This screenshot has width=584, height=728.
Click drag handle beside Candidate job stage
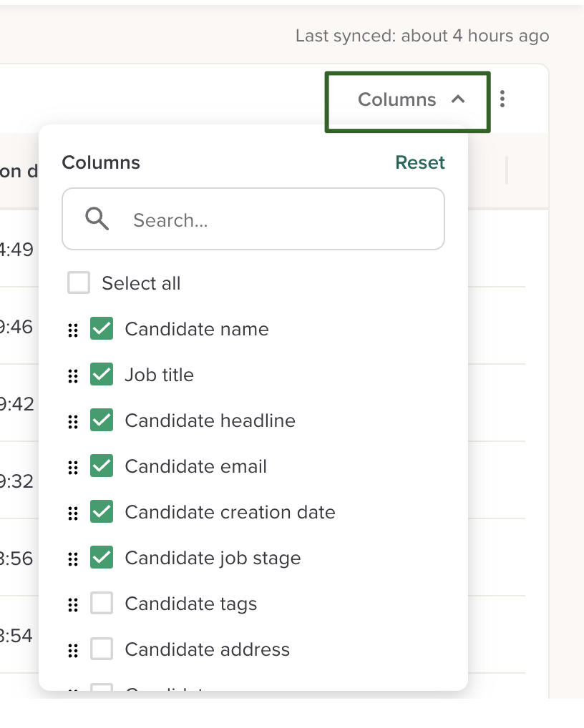click(x=72, y=559)
